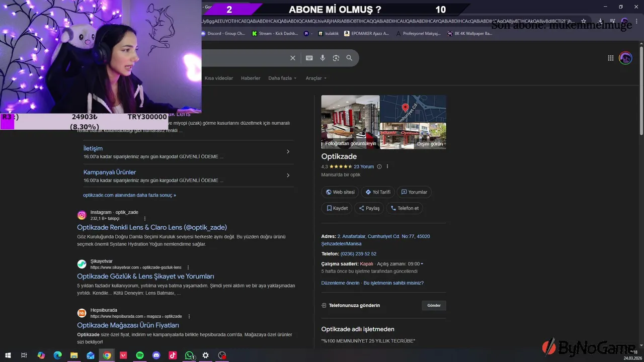
Task: Click the Paylaş button
Action: [369, 208]
